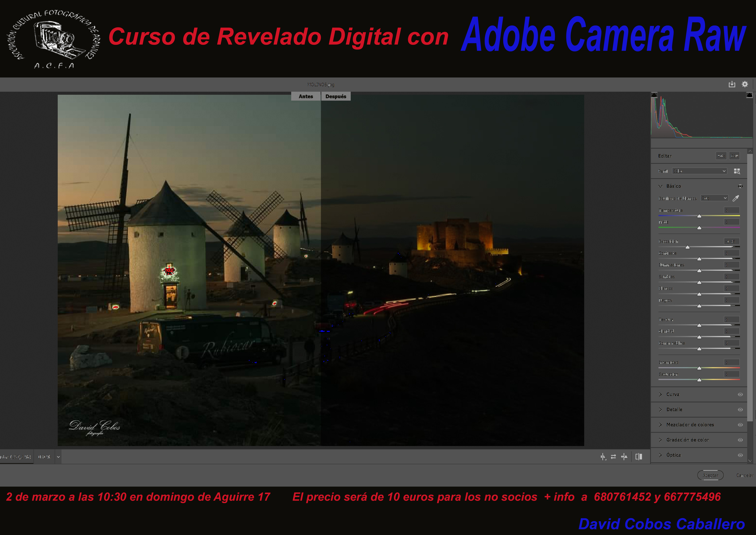Open the profile browser grid icon
Screen dimensions: 756x535
pyautogui.click(x=737, y=171)
